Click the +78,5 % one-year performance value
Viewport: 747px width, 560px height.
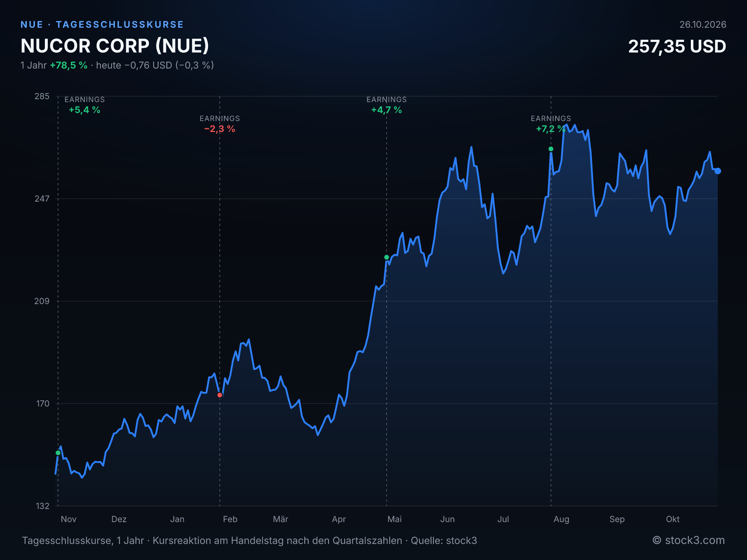pyautogui.click(x=69, y=65)
